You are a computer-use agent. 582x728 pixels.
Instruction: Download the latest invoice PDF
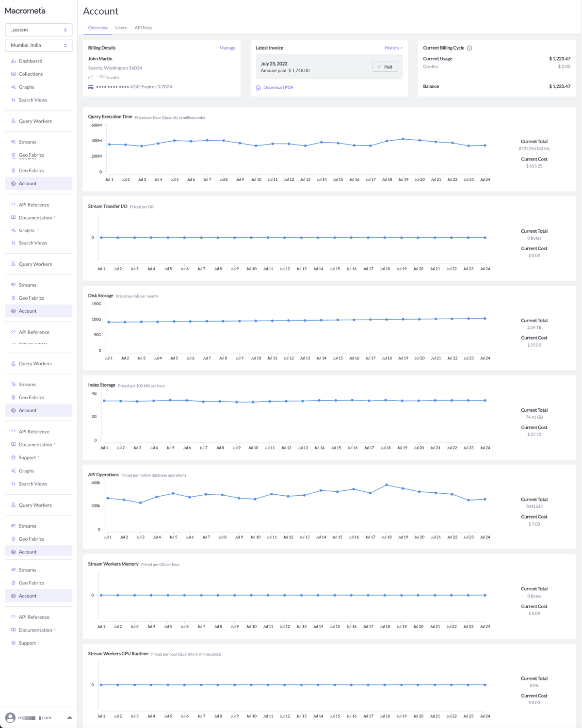coord(277,87)
